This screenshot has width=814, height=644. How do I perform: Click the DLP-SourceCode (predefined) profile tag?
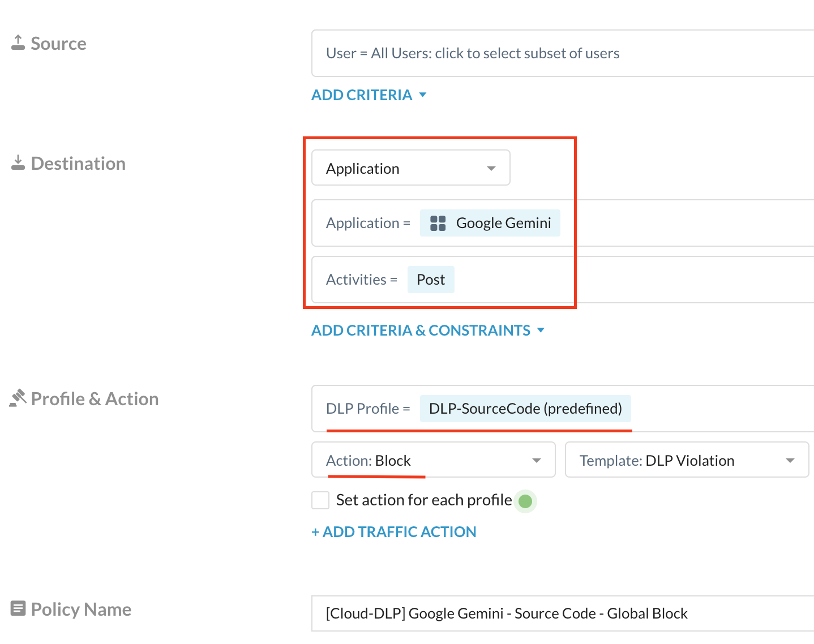(x=525, y=409)
